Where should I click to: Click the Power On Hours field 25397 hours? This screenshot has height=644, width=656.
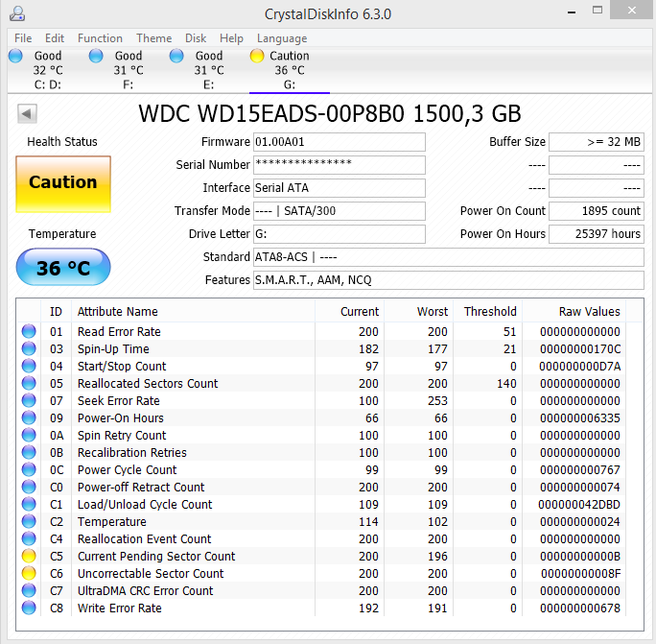click(x=597, y=234)
